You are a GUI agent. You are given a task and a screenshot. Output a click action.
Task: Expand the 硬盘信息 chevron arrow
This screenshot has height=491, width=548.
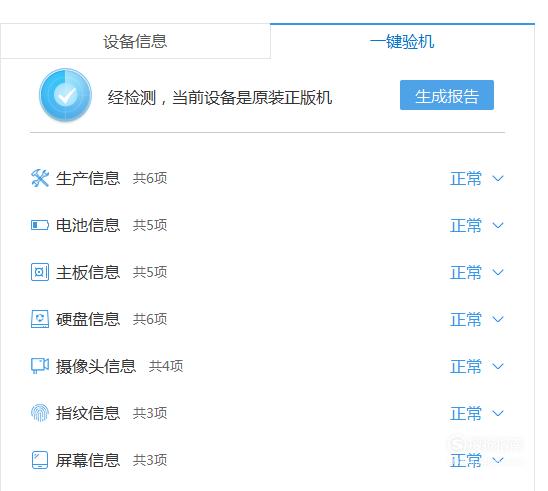(x=498, y=319)
